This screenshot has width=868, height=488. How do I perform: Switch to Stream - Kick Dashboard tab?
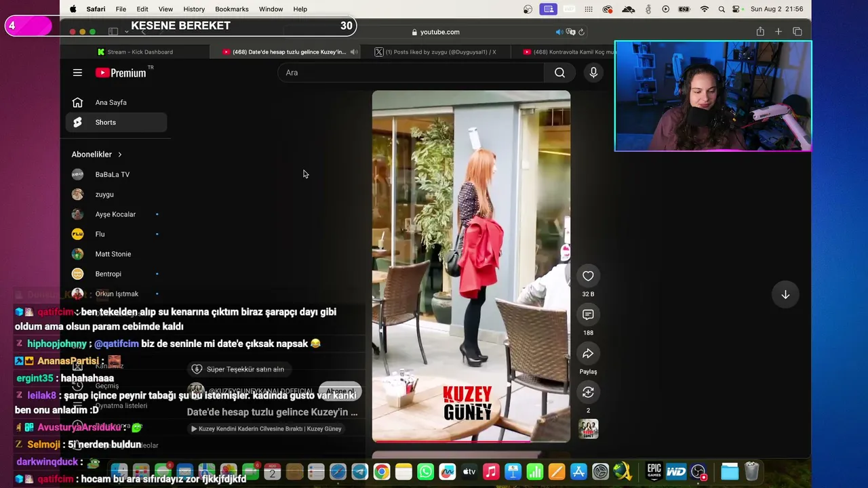(x=134, y=52)
